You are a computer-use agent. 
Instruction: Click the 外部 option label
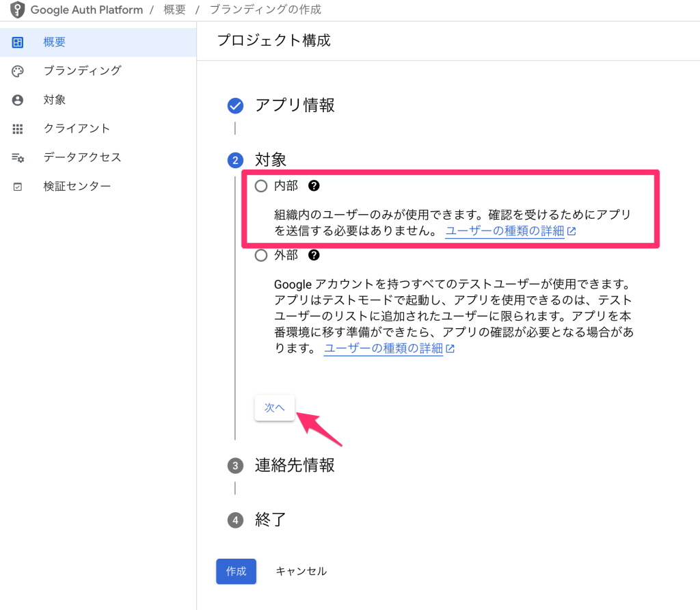286,255
